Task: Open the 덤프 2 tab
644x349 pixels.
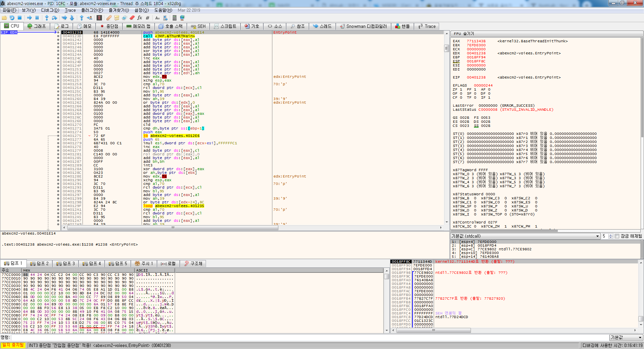Action: (40, 263)
